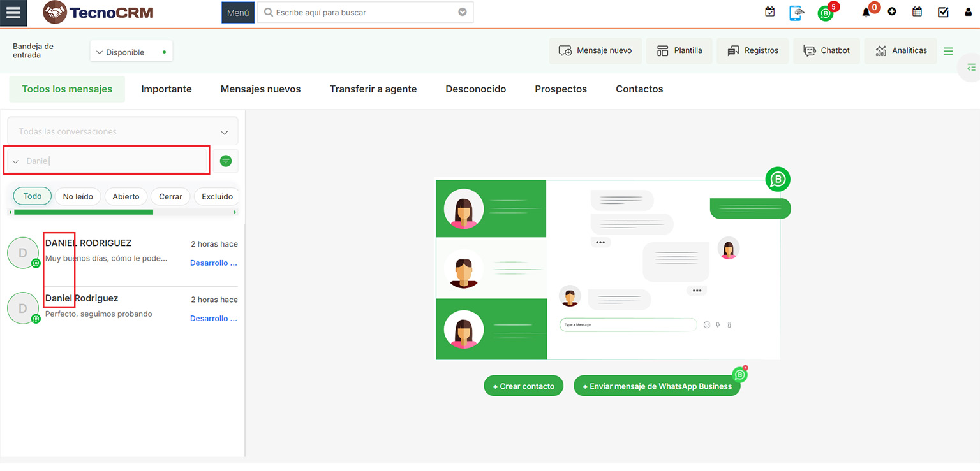This screenshot has width=980, height=471.
Task: Open the calendar grid icon in header
Action: (917, 11)
